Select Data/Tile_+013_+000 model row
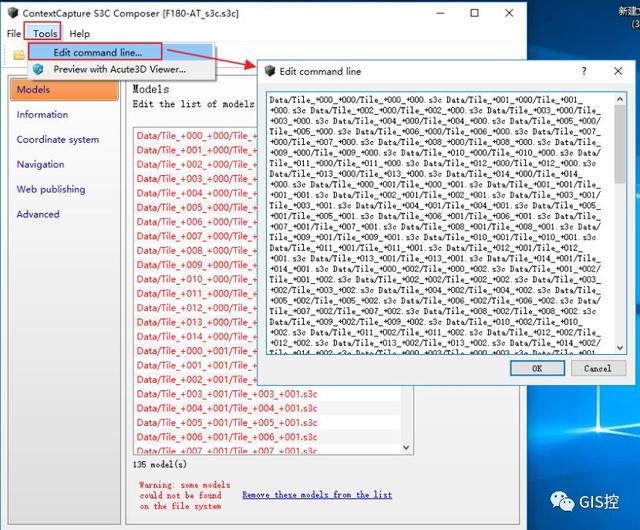Screen dimensions: 640x530 tap(196, 322)
